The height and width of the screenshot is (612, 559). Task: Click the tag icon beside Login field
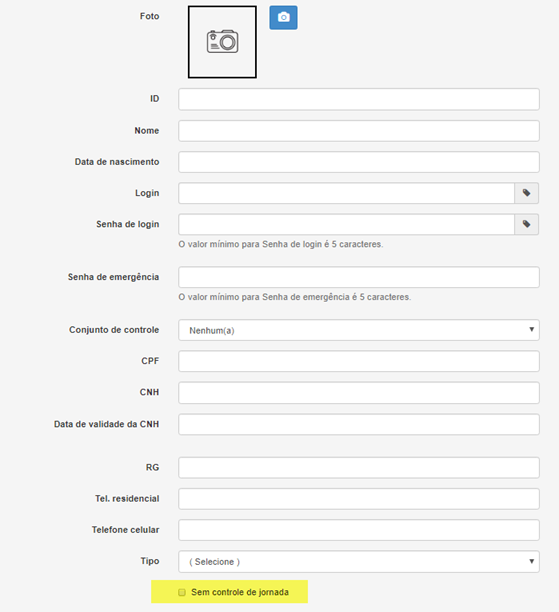pos(527,193)
